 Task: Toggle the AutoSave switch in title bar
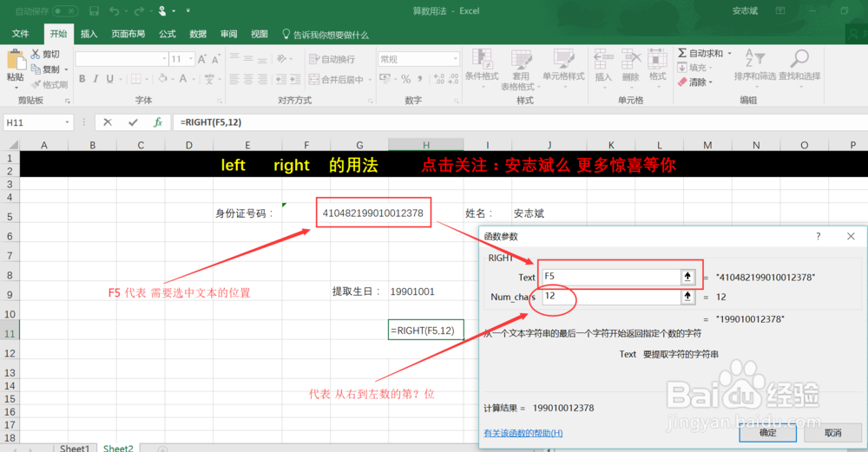[x=65, y=11]
